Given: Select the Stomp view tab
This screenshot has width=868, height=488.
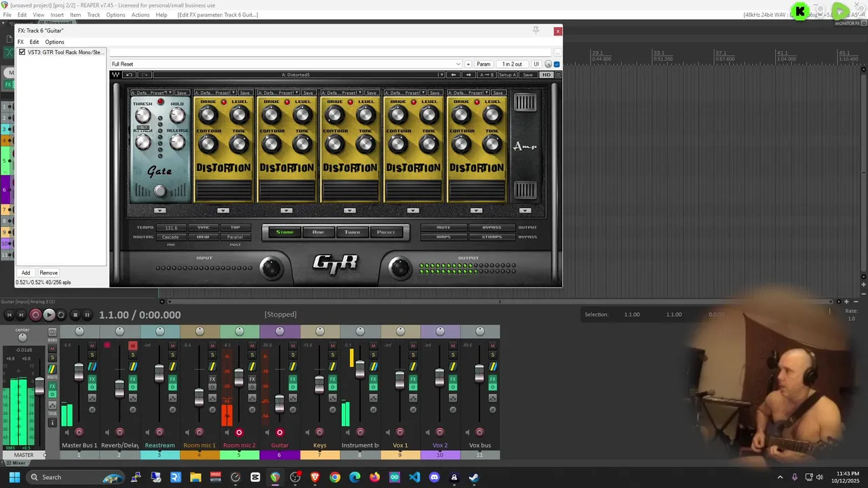Looking at the screenshot, I should click(x=285, y=232).
